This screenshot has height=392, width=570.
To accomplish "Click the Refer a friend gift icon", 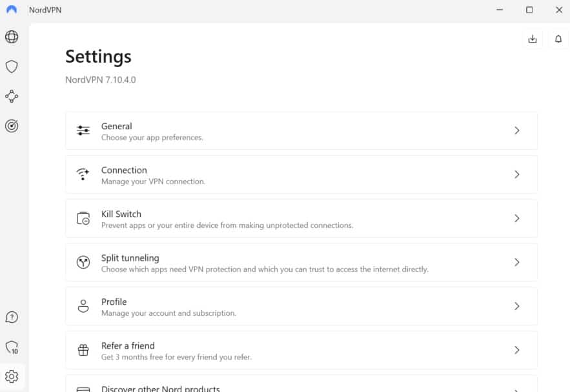I will tap(83, 350).
